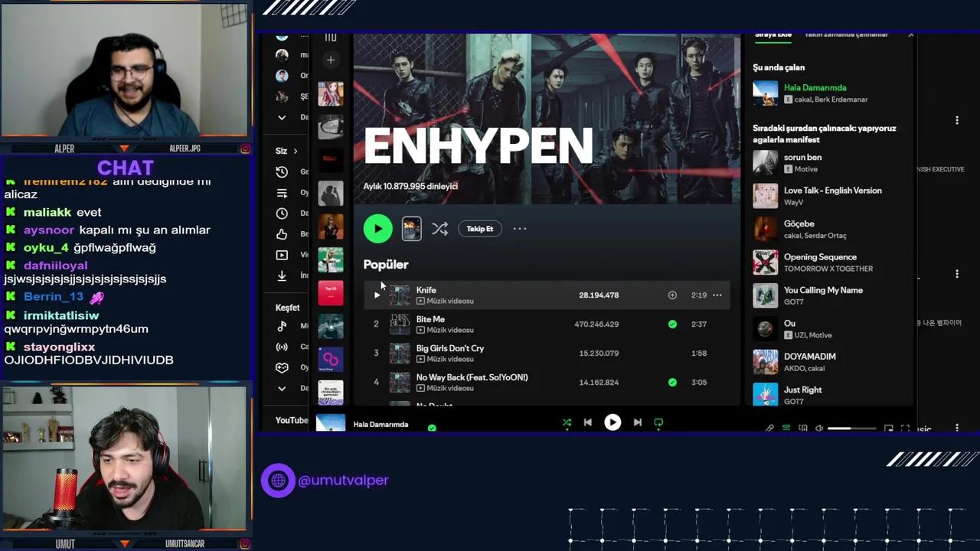Expand the Siz section chevron
This screenshot has width=980, height=551.
[x=295, y=151]
